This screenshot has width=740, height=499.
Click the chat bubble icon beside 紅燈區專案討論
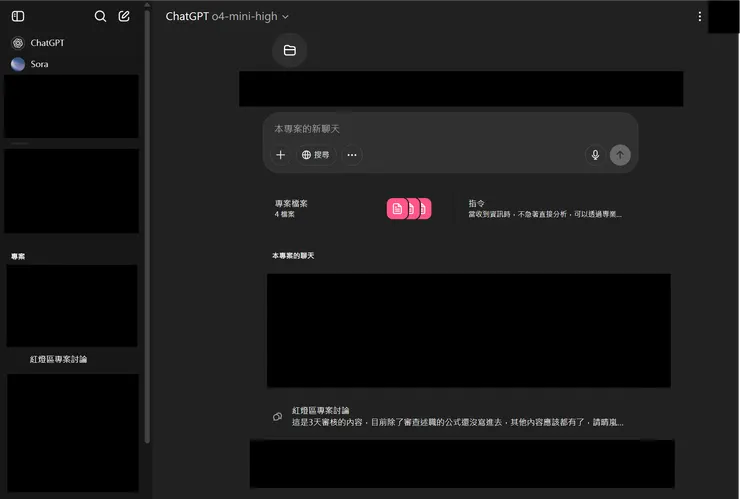pyautogui.click(x=278, y=416)
